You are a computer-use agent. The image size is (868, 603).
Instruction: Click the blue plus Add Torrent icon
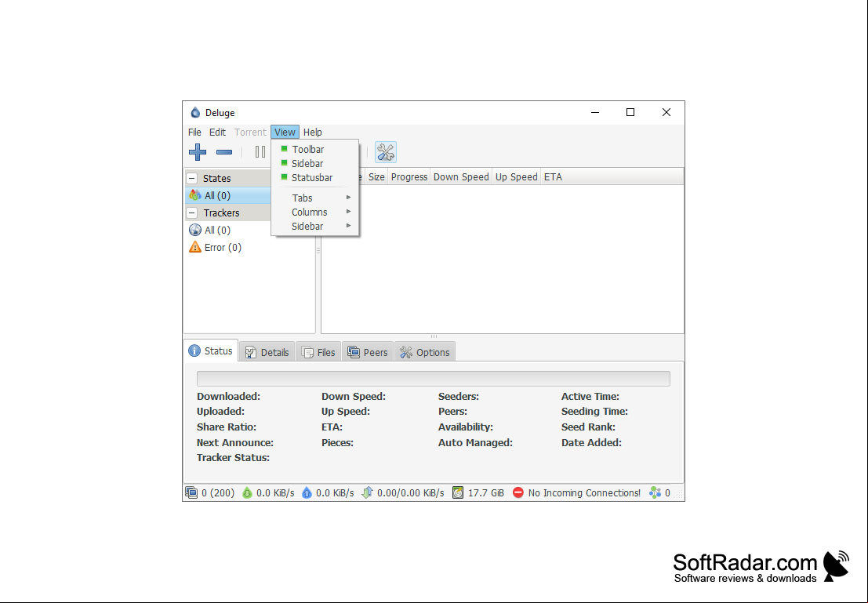click(198, 152)
